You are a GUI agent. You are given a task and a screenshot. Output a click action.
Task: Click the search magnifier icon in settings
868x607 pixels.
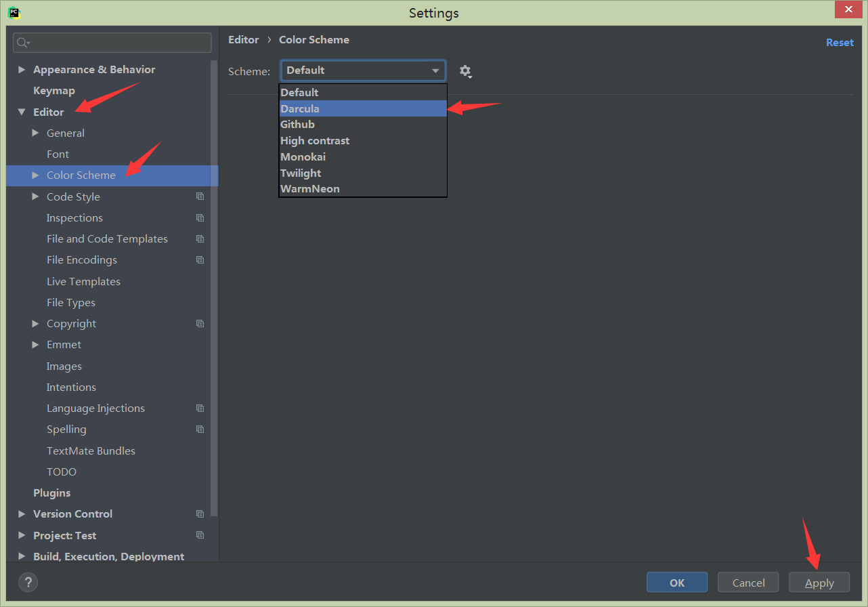coord(23,43)
